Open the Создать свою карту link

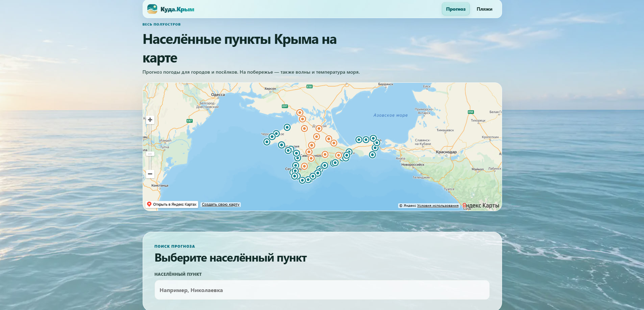(221, 205)
